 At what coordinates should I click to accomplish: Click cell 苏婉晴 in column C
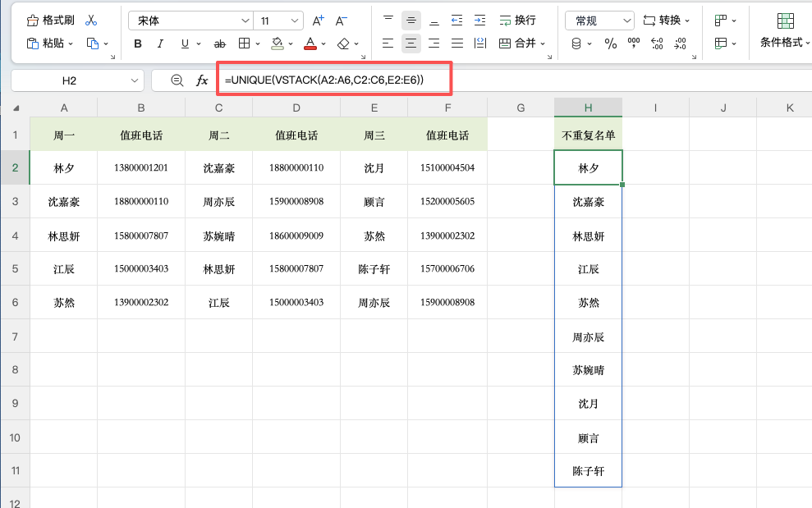point(218,236)
